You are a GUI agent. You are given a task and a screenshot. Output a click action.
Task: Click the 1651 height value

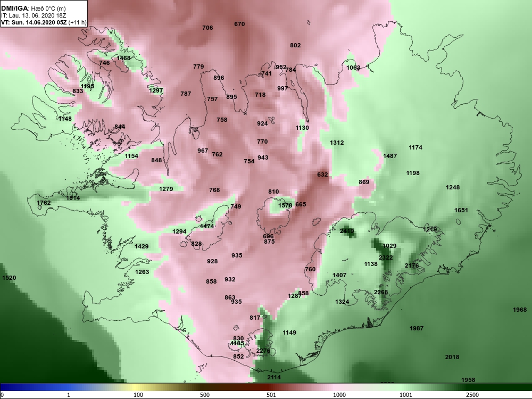[461, 210]
